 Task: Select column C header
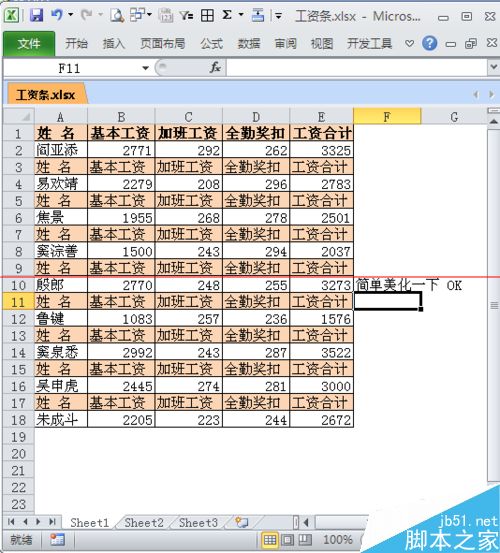click(x=189, y=117)
